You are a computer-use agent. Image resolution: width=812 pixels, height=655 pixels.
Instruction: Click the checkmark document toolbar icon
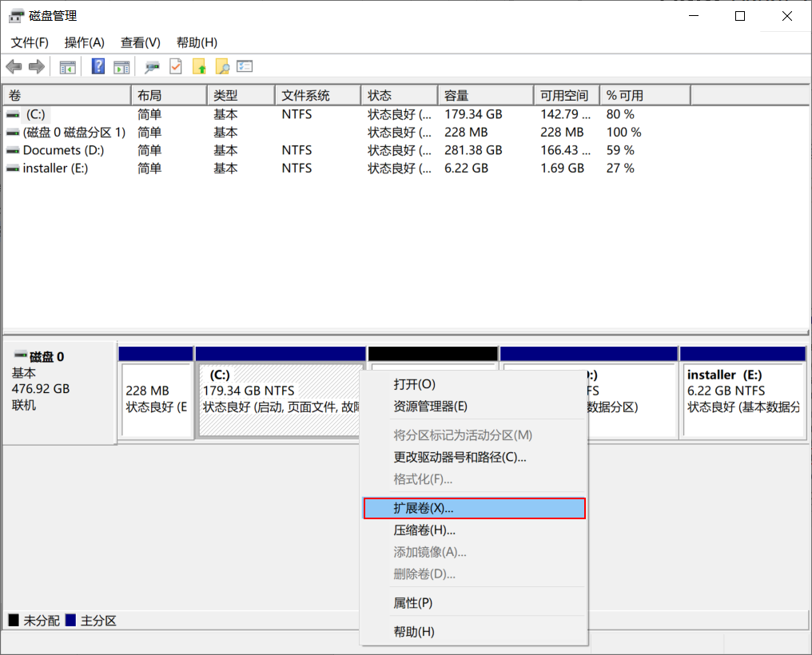point(175,66)
